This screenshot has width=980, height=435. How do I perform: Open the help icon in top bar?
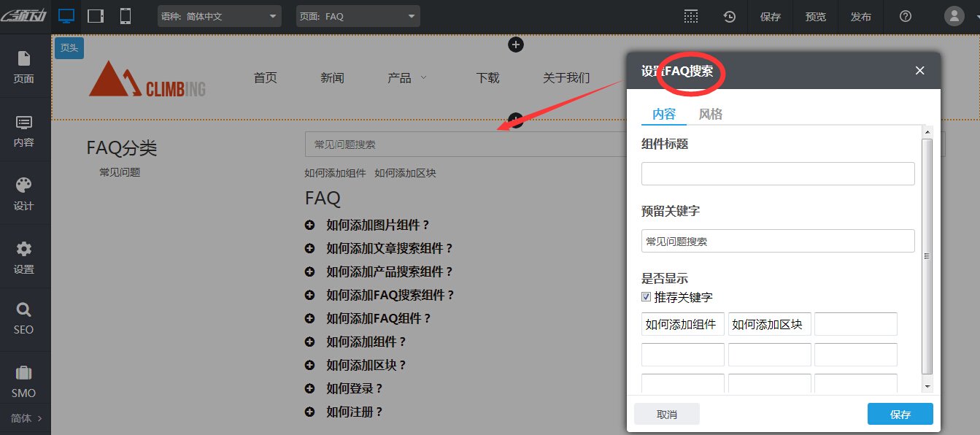[x=905, y=15]
